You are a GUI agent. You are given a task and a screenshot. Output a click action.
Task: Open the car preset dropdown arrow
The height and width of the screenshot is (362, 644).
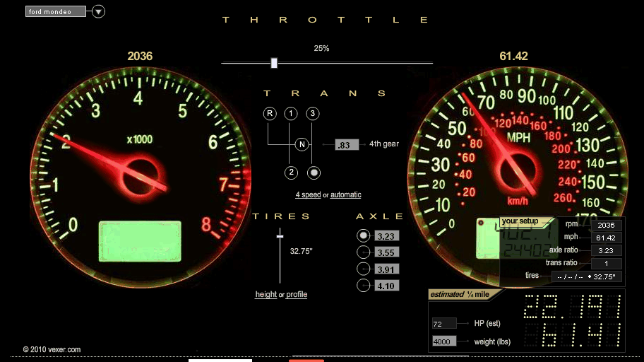coord(98,11)
